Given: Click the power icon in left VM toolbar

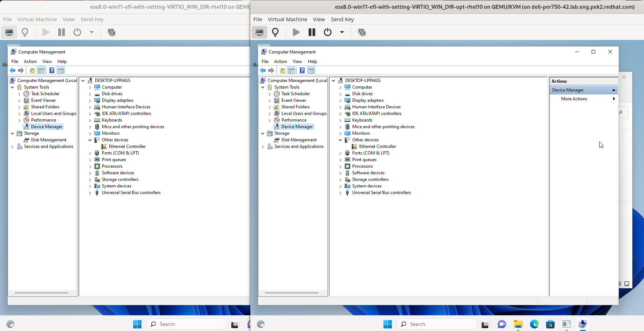Looking at the screenshot, I should (77, 32).
